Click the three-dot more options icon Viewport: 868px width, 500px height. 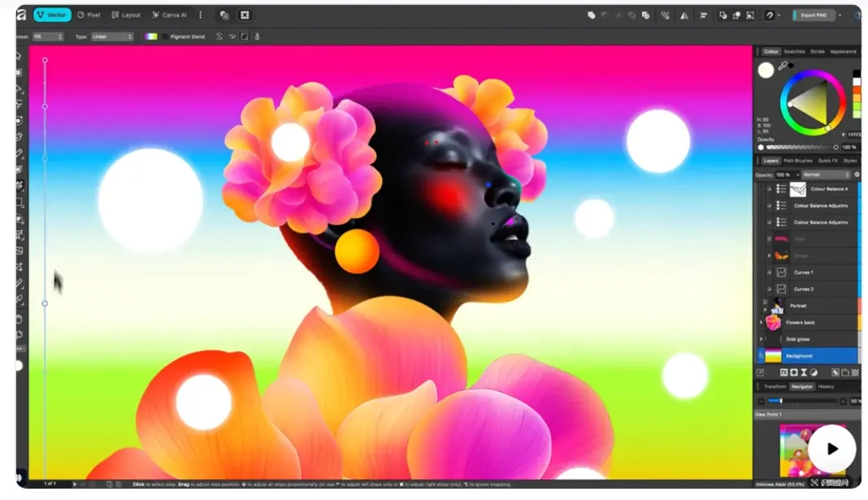coord(201,15)
